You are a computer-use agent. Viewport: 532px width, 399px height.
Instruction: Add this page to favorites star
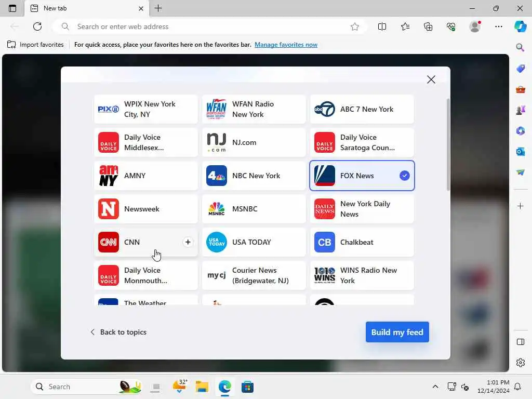click(x=354, y=26)
